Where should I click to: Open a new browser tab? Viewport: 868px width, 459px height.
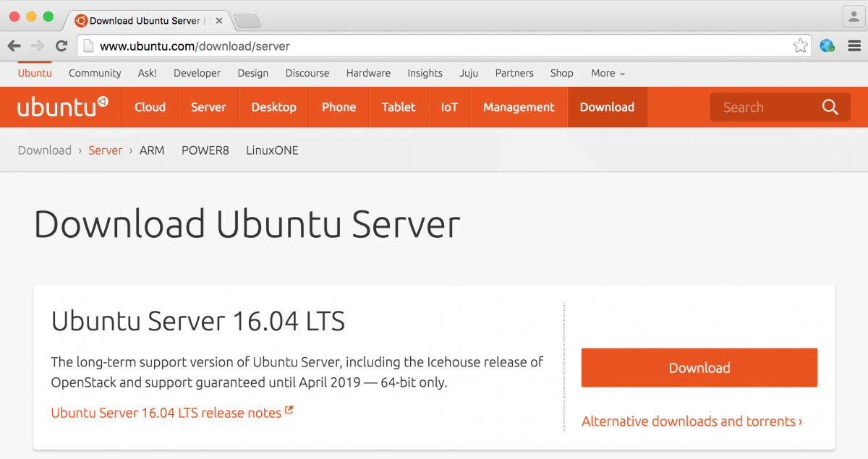pos(247,20)
